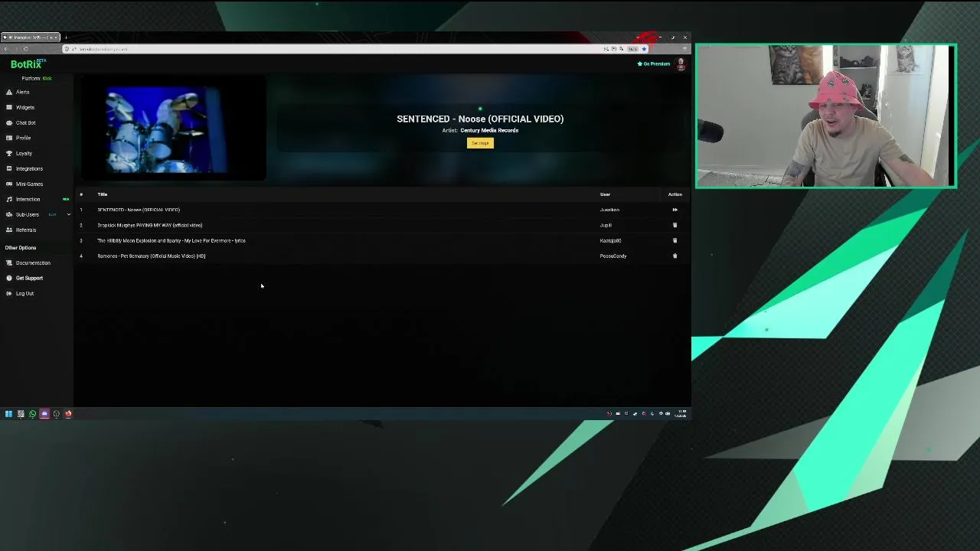Open the Profile page
980x551 pixels.
coord(23,138)
